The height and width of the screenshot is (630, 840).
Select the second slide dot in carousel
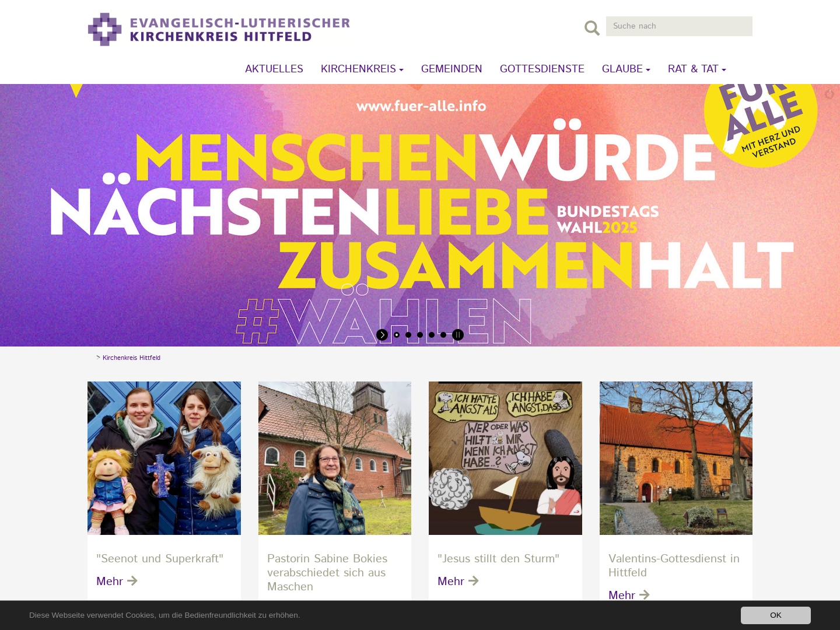[x=408, y=335]
